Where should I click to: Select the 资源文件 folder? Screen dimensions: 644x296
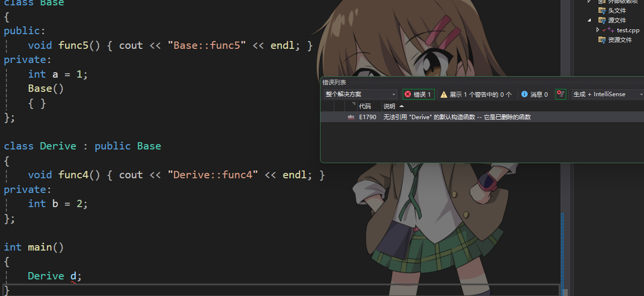(x=620, y=40)
